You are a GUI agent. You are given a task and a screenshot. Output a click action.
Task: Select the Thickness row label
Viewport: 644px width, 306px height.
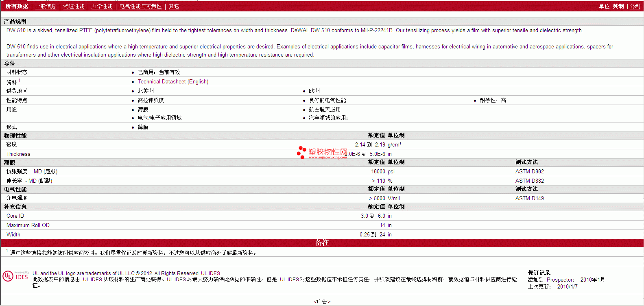point(18,154)
